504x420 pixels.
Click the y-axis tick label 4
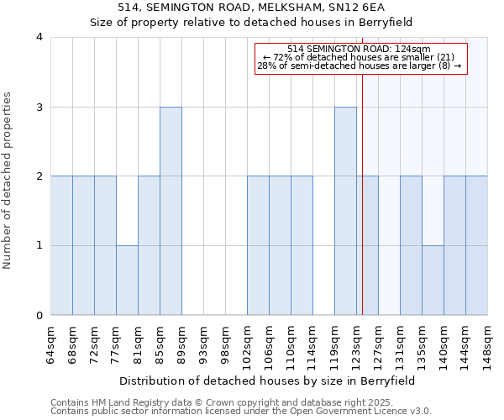click(x=39, y=37)
